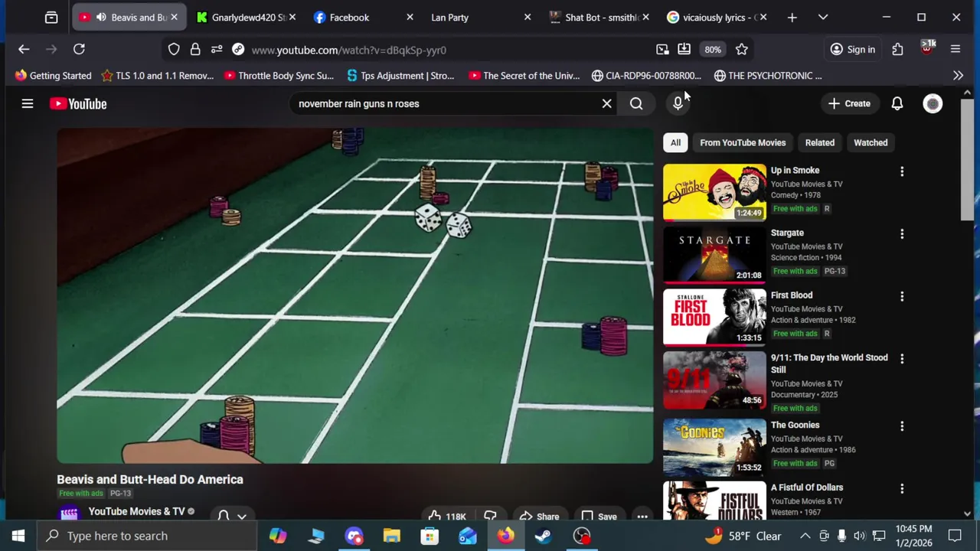Open the Up in Smoke thumbnail

pos(714,192)
